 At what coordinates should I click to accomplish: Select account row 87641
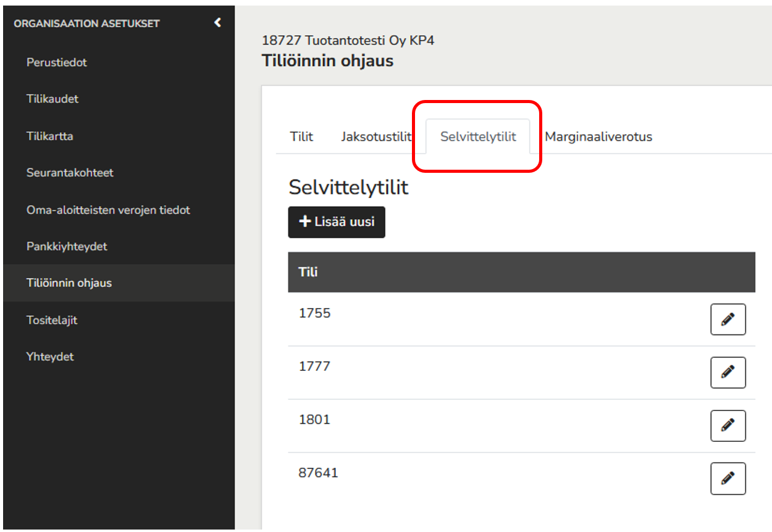pos(521,479)
